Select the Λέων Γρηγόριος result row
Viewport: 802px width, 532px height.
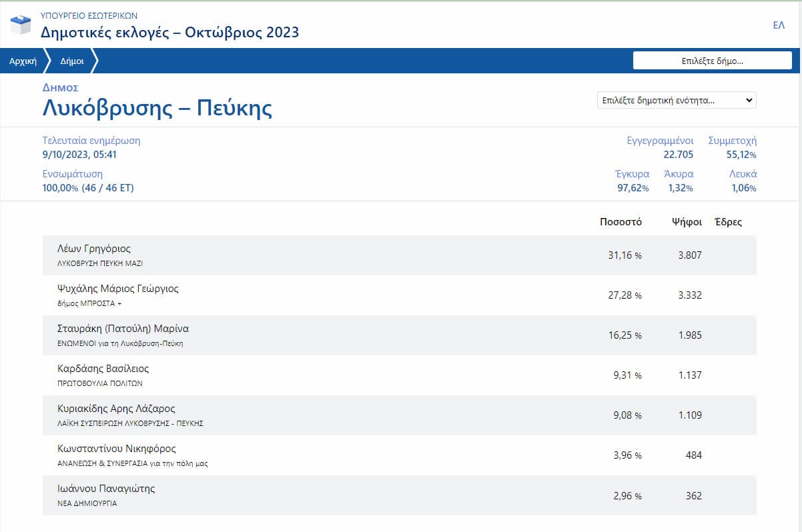399,255
